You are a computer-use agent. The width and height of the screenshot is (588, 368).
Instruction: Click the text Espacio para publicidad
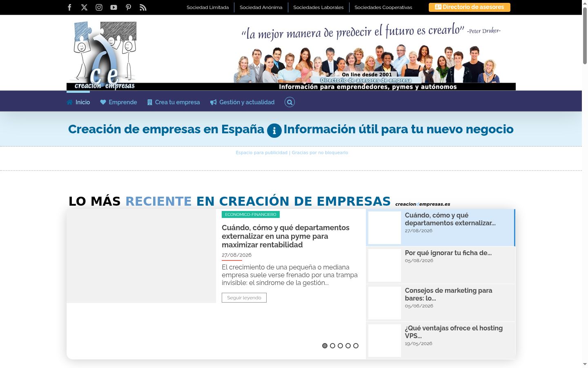click(x=262, y=153)
